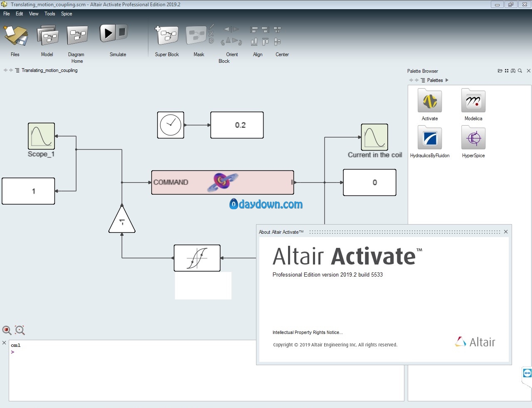Image resolution: width=532 pixels, height=408 pixels.
Task: Run the simulation with the play button
Action: point(108,33)
